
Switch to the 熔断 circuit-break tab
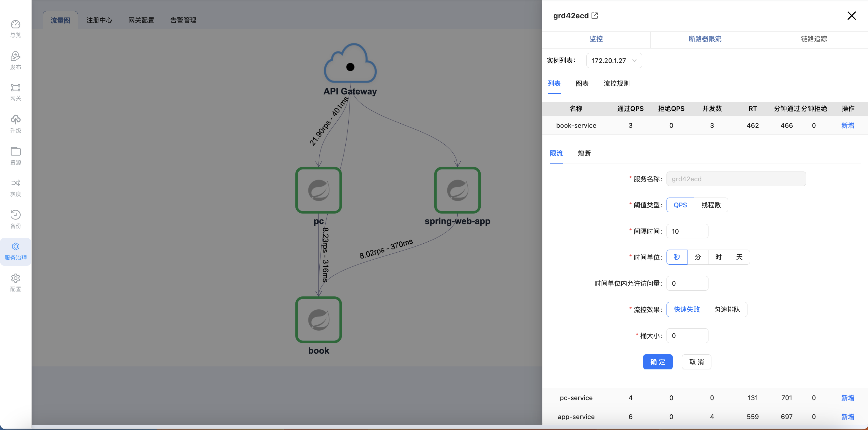click(x=584, y=153)
